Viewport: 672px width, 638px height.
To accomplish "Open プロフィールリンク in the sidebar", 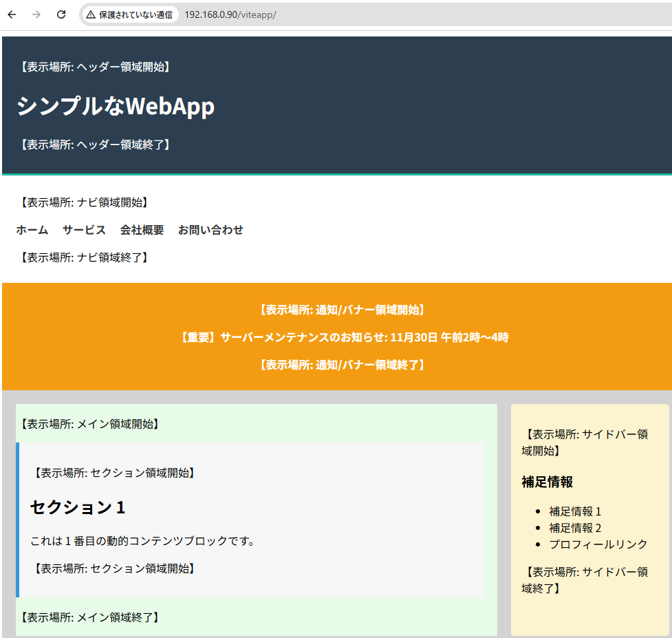I will tap(598, 544).
